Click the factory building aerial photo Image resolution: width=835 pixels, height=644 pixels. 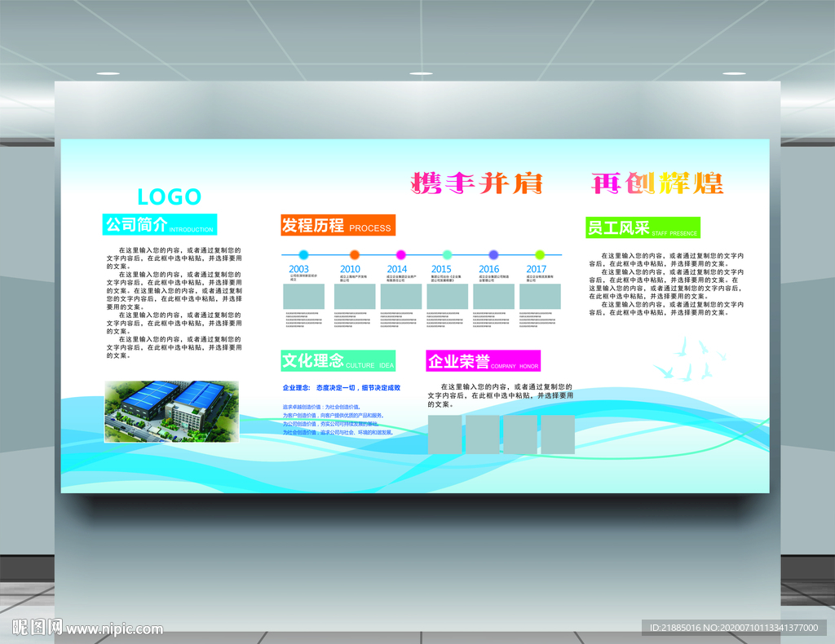[x=171, y=412]
